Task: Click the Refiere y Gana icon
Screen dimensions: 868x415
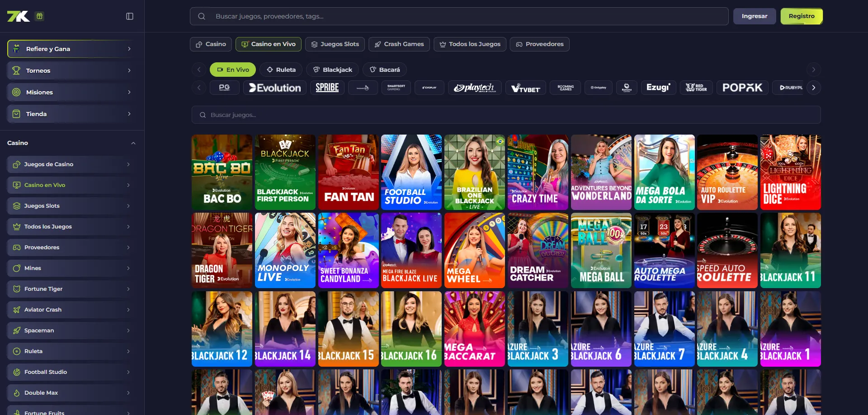Action: click(x=16, y=49)
